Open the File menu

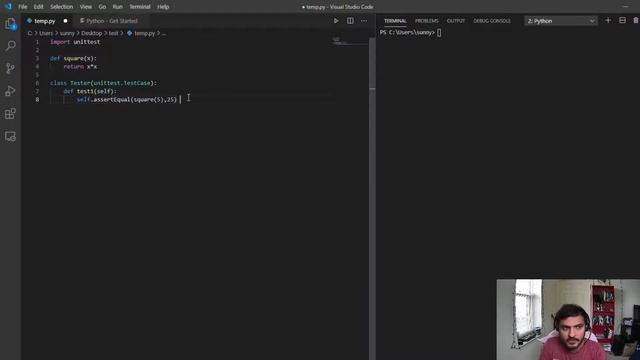tap(23, 7)
